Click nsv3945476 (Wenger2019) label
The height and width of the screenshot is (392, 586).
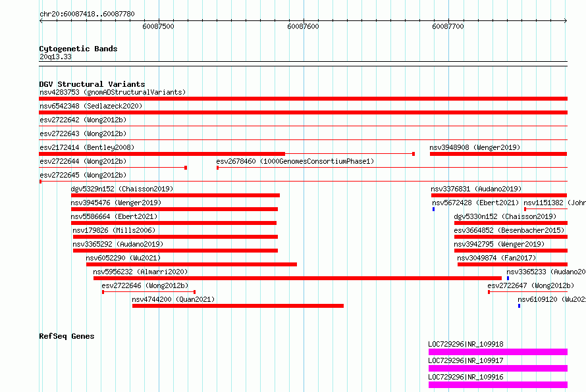click(x=116, y=203)
